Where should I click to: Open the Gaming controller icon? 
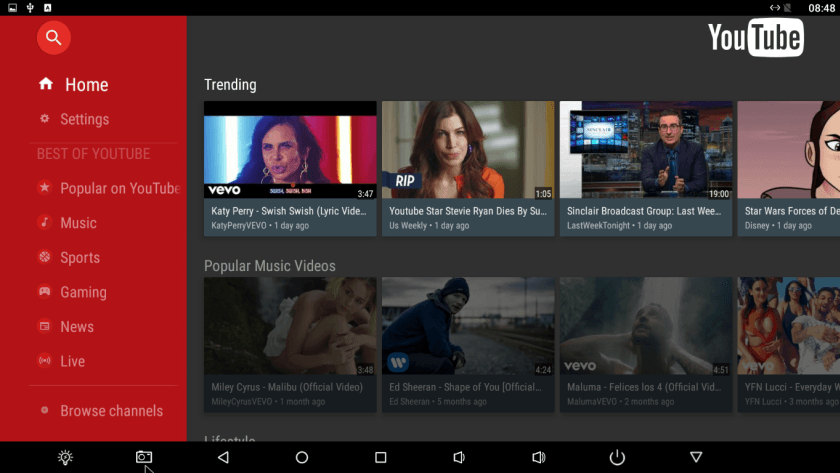44,292
